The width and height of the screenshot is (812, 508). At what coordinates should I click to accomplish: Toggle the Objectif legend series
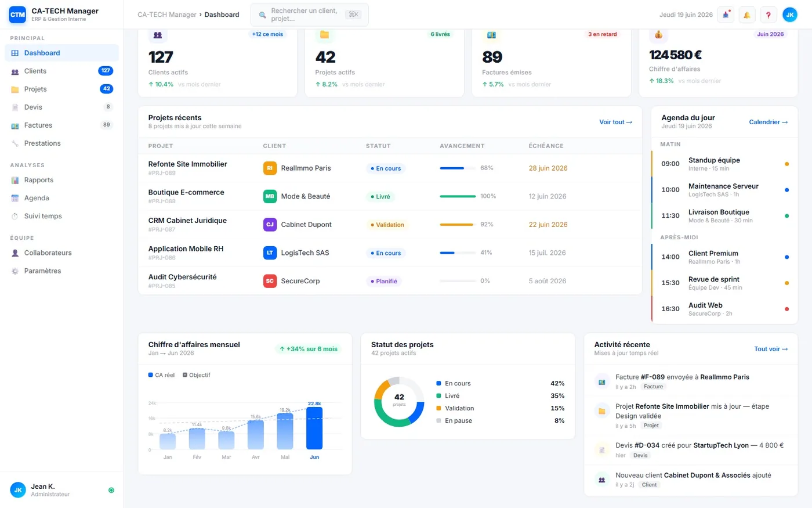[x=197, y=375]
